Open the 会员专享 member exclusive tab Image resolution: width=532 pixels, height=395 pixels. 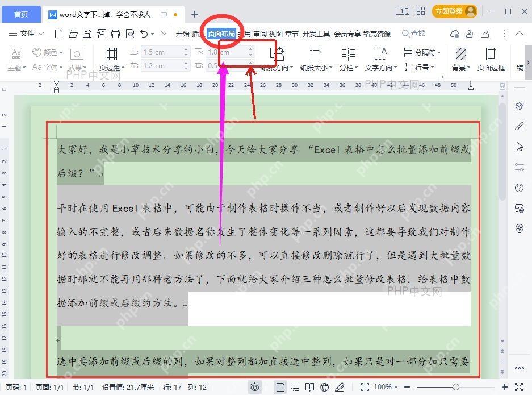pos(347,34)
